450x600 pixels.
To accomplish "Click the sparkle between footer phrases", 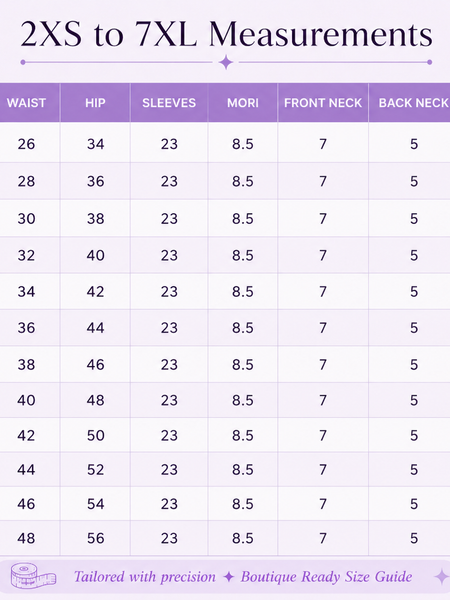I will pyautogui.click(x=228, y=577).
